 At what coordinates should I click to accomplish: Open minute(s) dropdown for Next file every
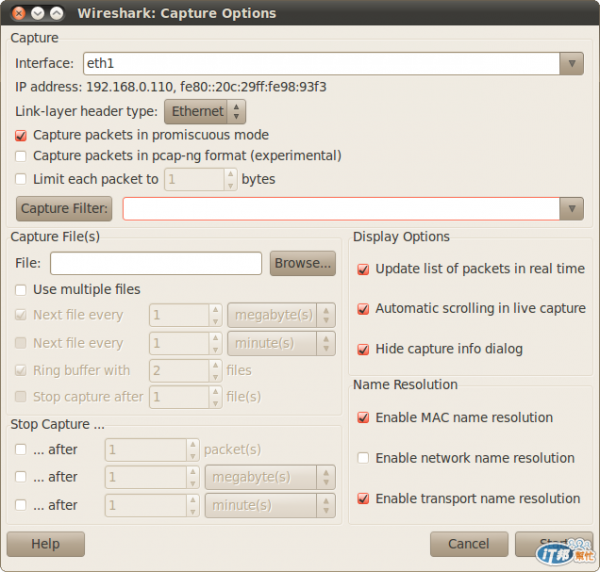[x=281, y=343]
